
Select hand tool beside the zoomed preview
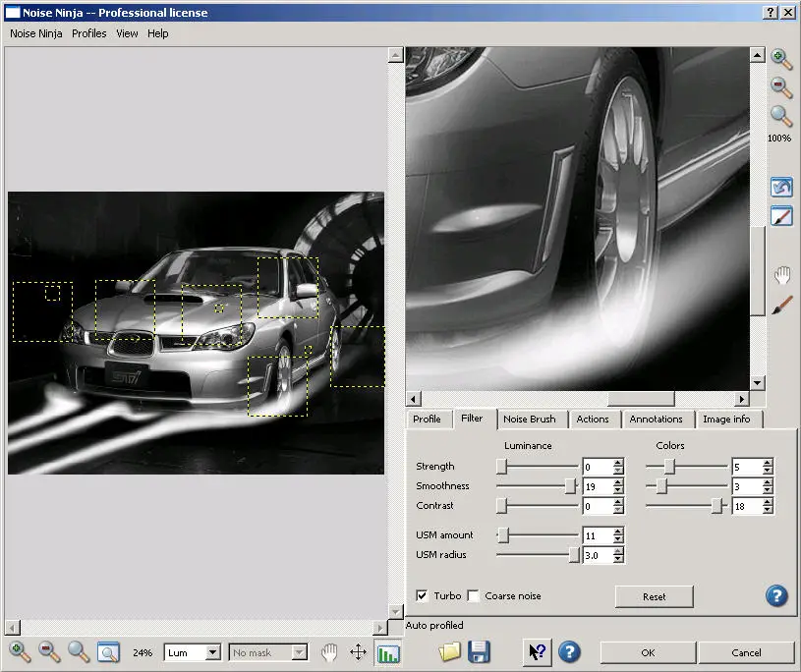point(781,276)
